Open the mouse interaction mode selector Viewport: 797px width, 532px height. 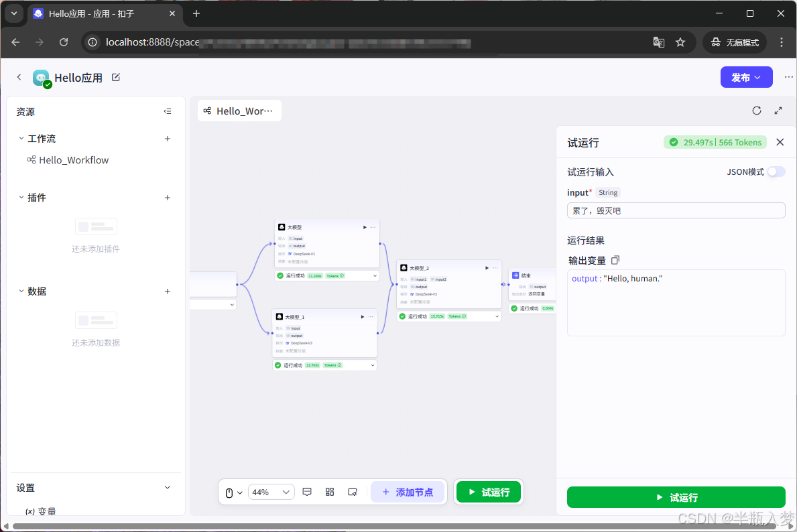[233, 492]
